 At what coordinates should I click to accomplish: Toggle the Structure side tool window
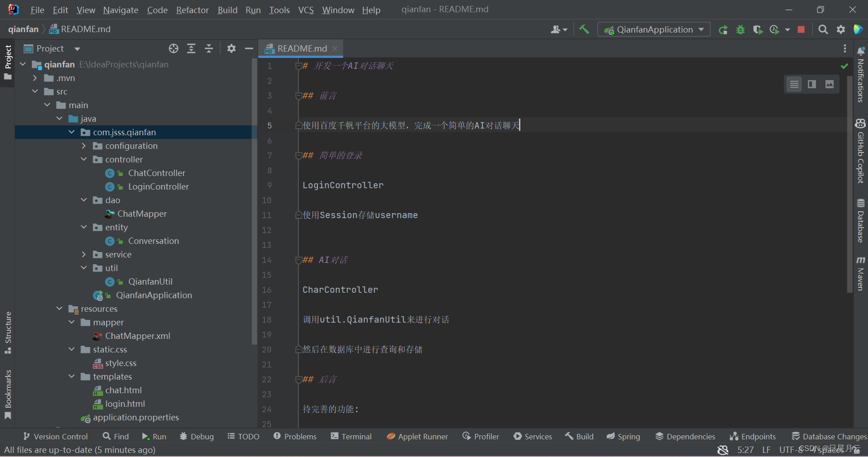tap(8, 333)
